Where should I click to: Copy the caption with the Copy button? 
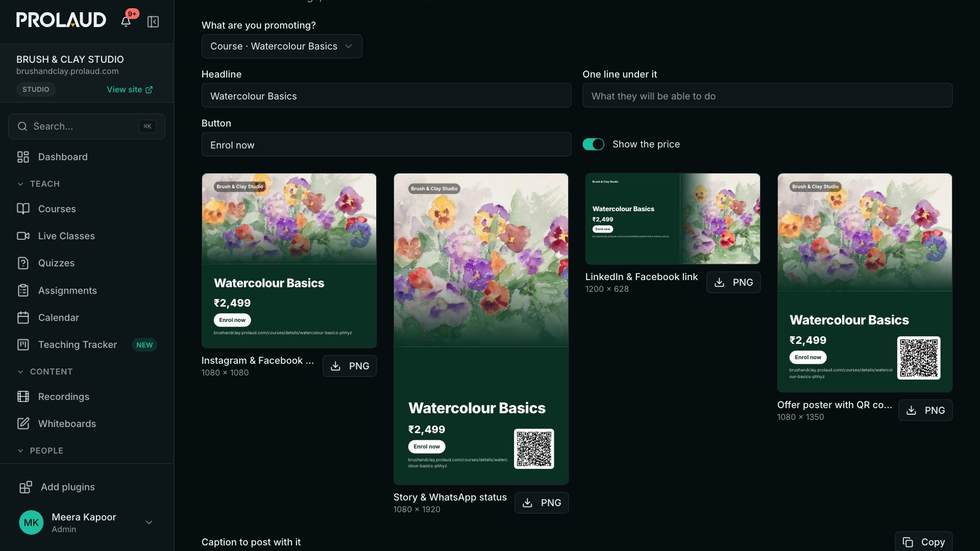(x=923, y=542)
